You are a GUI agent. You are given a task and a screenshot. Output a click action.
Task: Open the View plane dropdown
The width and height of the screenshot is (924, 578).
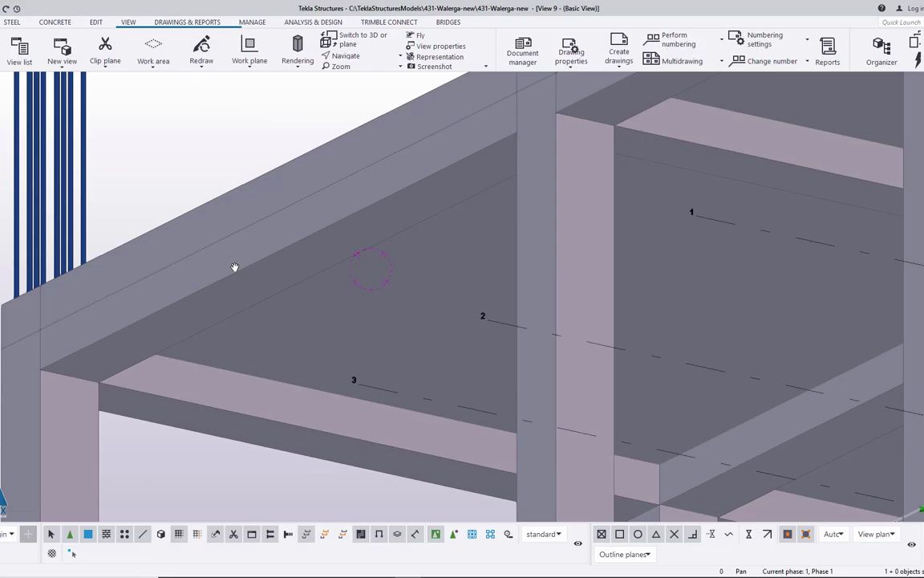tap(876, 535)
